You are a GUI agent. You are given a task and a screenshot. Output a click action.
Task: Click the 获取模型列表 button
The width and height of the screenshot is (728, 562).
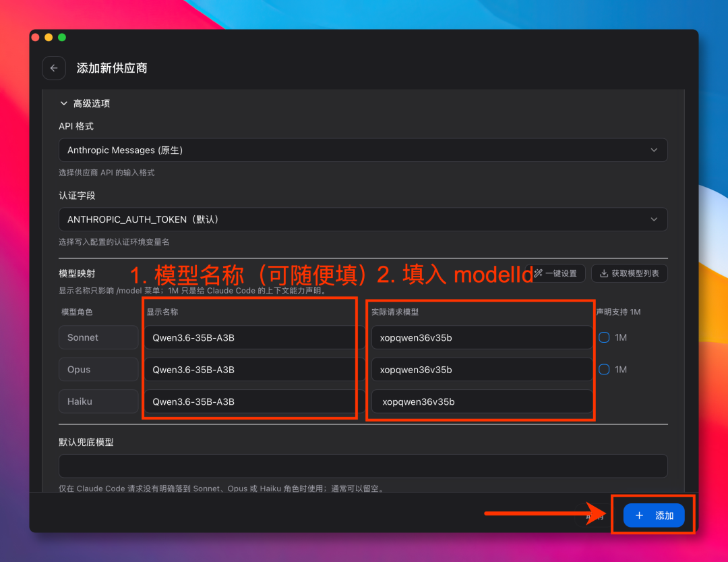(x=630, y=273)
